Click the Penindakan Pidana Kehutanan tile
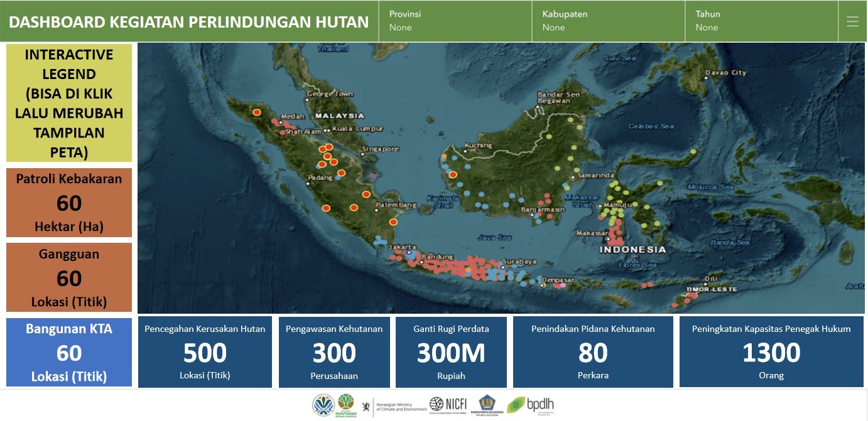This screenshot has width=868, height=421. point(593,352)
